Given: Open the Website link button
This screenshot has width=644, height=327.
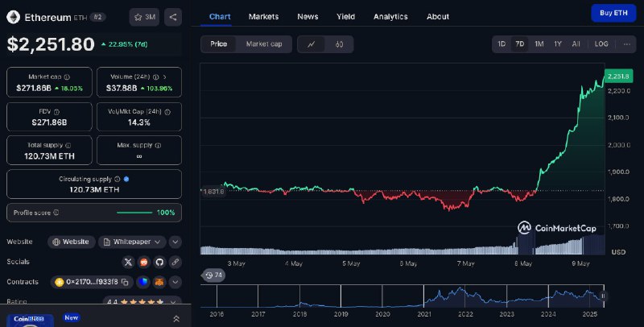Looking at the screenshot, I should (x=72, y=242).
